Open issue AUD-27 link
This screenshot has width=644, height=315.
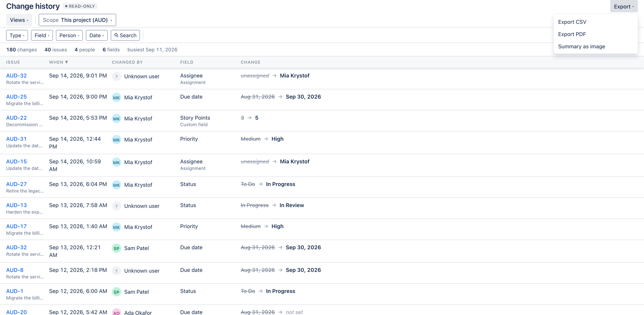(16, 184)
